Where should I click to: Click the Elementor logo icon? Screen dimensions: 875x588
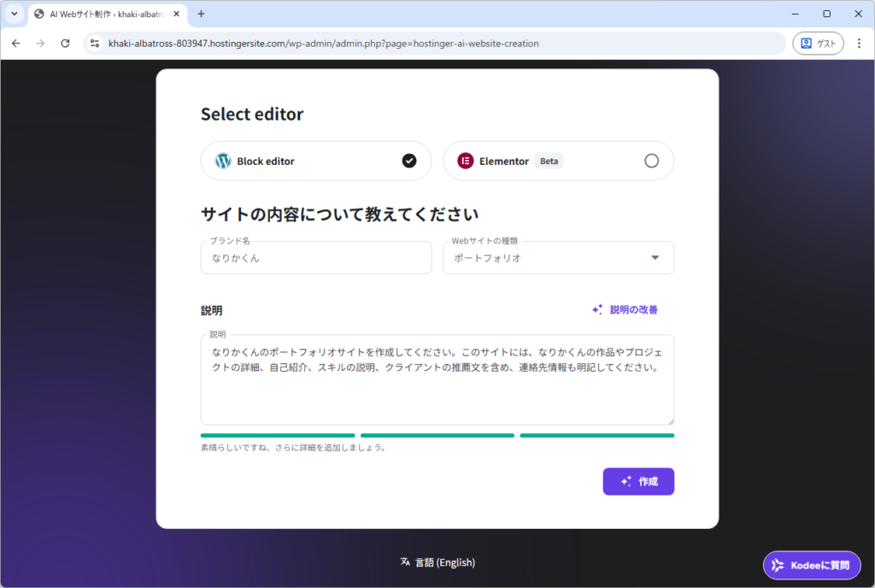[466, 161]
